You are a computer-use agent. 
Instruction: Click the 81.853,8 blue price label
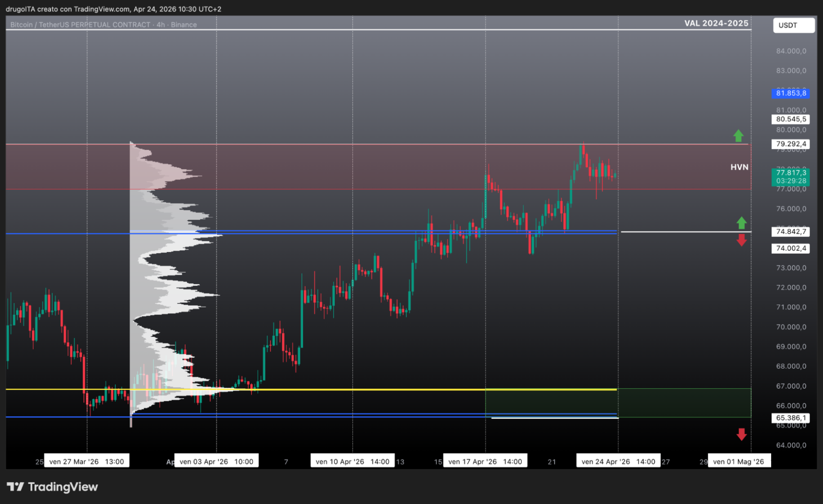tap(791, 93)
